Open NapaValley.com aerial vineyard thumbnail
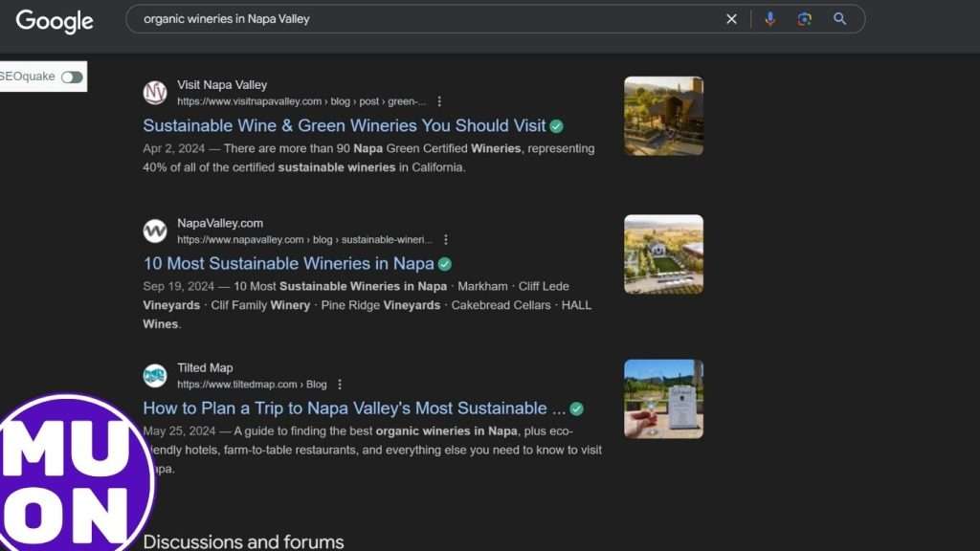Image resolution: width=980 pixels, height=551 pixels. pyautogui.click(x=664, y=254)
